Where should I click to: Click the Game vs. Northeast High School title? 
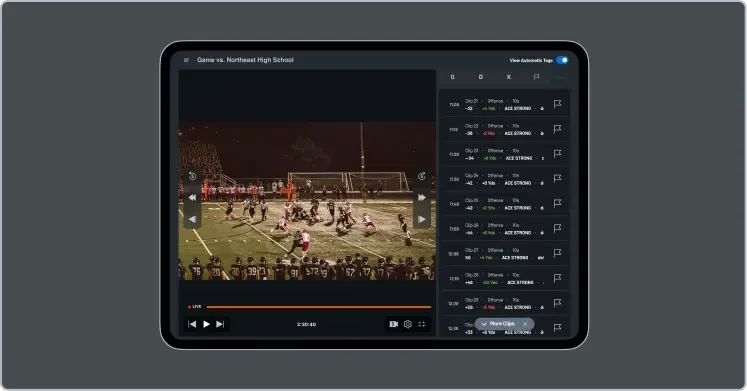pyautogui.click(x=245, y=60)
